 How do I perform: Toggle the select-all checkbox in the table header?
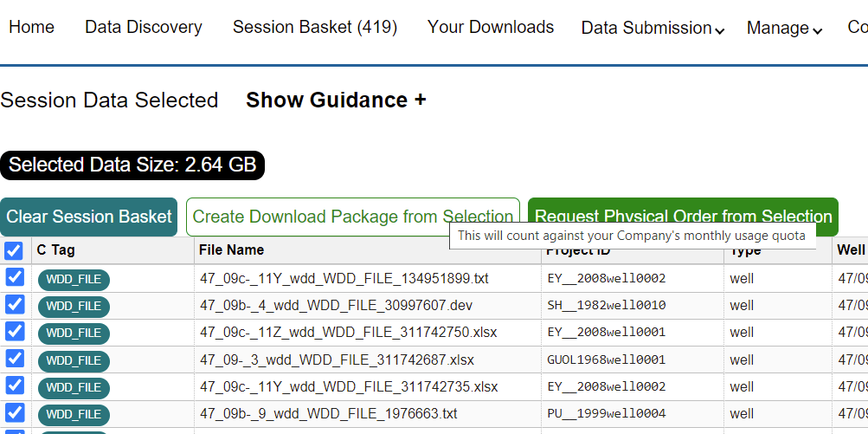14,250
